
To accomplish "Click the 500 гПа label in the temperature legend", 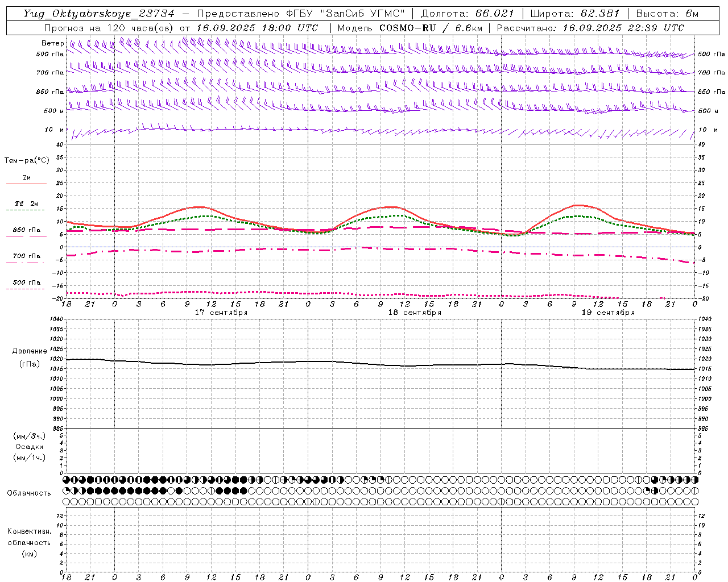I will coord(27,282).
